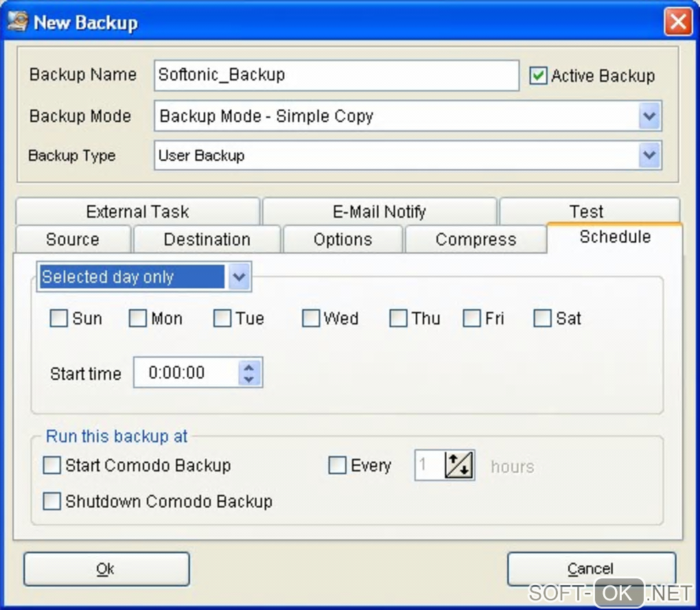This screenshot has height=610, width=700.
Task: Open the Backup Type dropdown arrow
Action: (649, 155)
